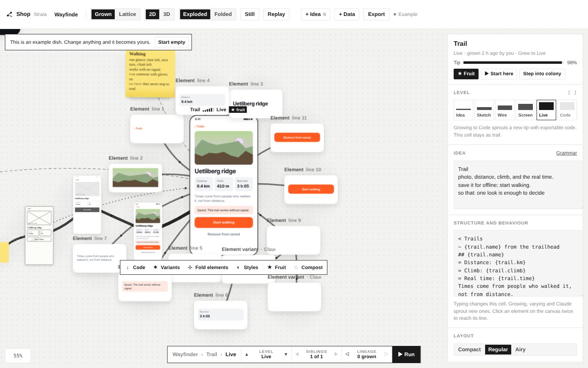The height and width of the screenshot is (368, 588).
Task: Switch the view to Grown
Action: click(103, 14)
